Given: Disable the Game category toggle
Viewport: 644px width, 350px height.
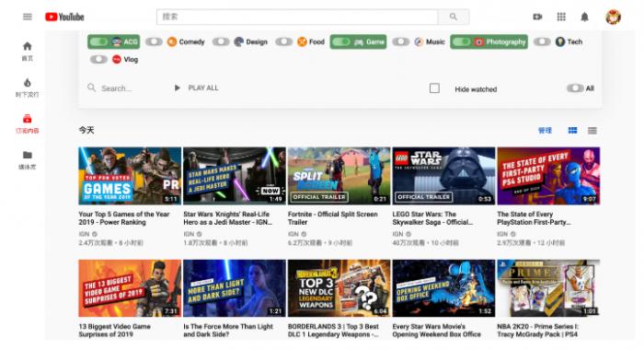Looking at the screenshot, I should [x=341, y=41].
